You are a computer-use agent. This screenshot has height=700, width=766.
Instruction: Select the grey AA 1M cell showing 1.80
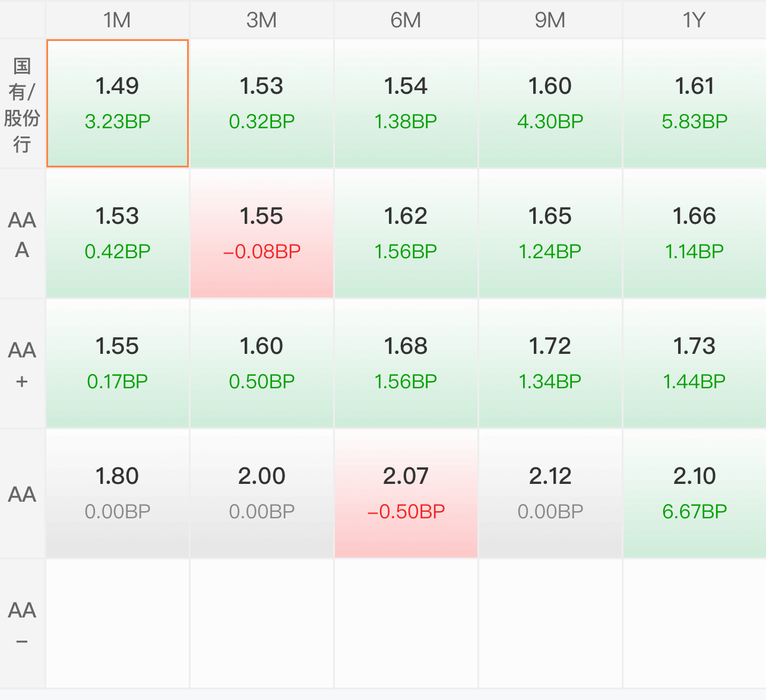coord(118,494)
